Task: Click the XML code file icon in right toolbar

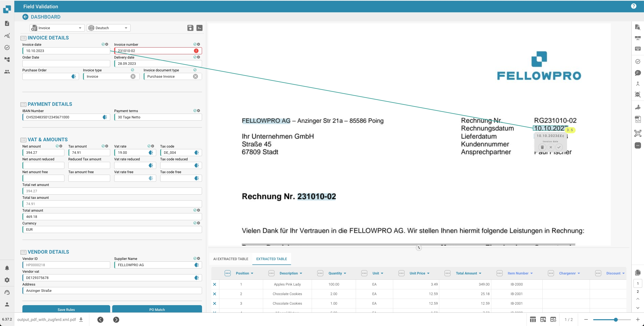Action: (x=638, y=119)
